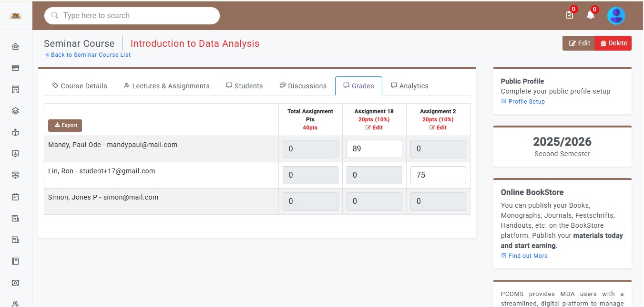The width and height of the screenshot is (644, 307).
Task: Click the signpost icon in sidebar
Action: 15,175
